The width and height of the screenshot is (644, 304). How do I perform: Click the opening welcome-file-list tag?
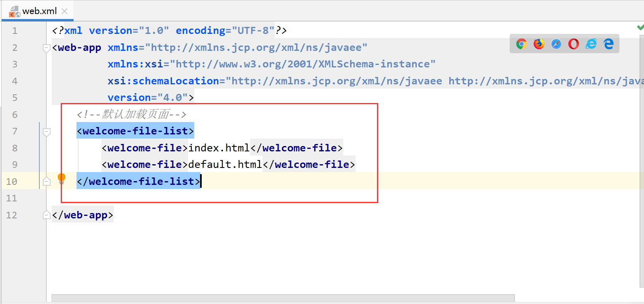pyautogui.click(x=135, y=131)
